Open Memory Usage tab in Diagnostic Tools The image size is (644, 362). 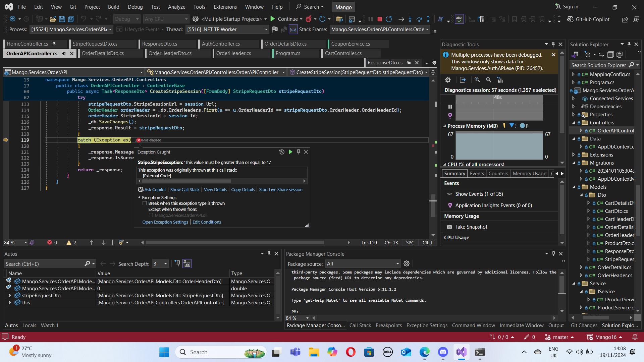tap(529, 173)
